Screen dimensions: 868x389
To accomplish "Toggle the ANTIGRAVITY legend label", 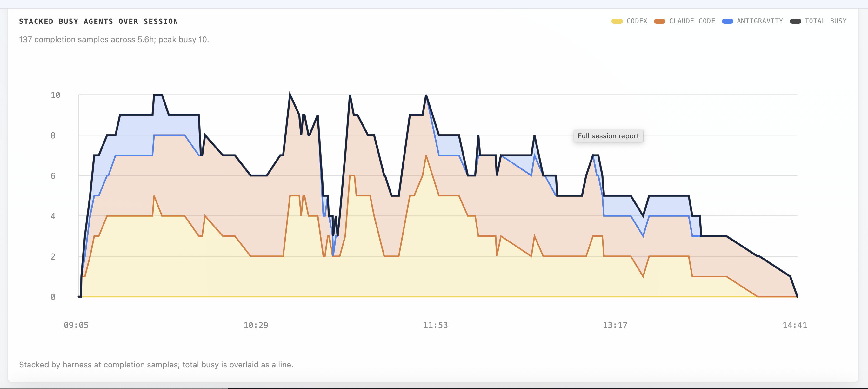I will pyautogui.click(x=760, y=21).
